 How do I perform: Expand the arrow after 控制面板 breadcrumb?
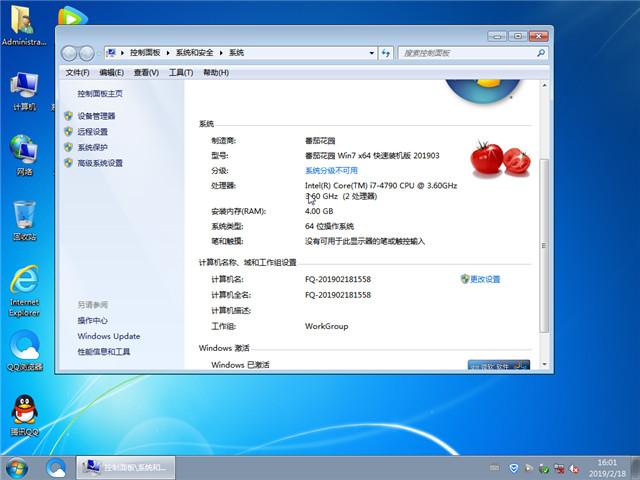pos(168,53)
